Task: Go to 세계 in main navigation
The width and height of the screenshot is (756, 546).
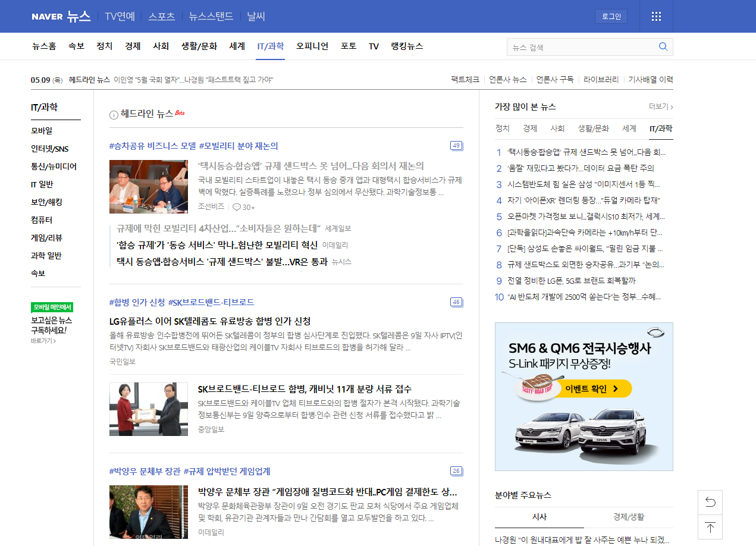Action: pos(237,46)
